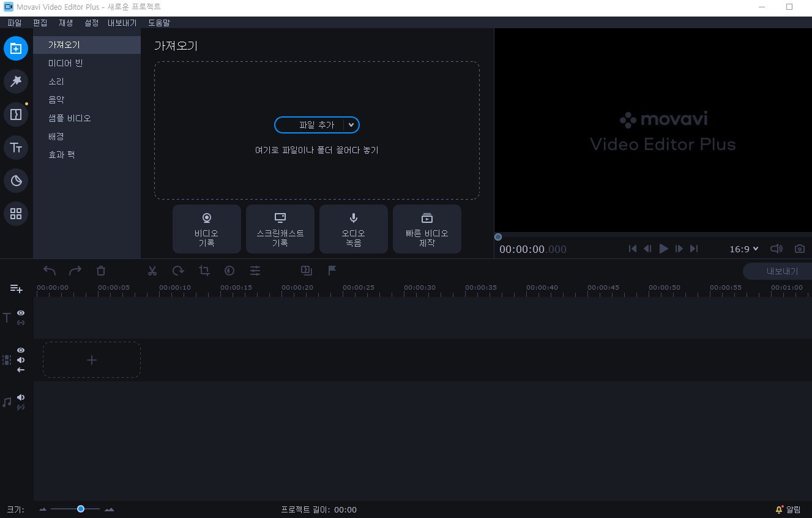Image resolution: width=812 pixels, height=518 pixels.
Task: Open the Titles tab icon
Action: (x=16, y=148)
